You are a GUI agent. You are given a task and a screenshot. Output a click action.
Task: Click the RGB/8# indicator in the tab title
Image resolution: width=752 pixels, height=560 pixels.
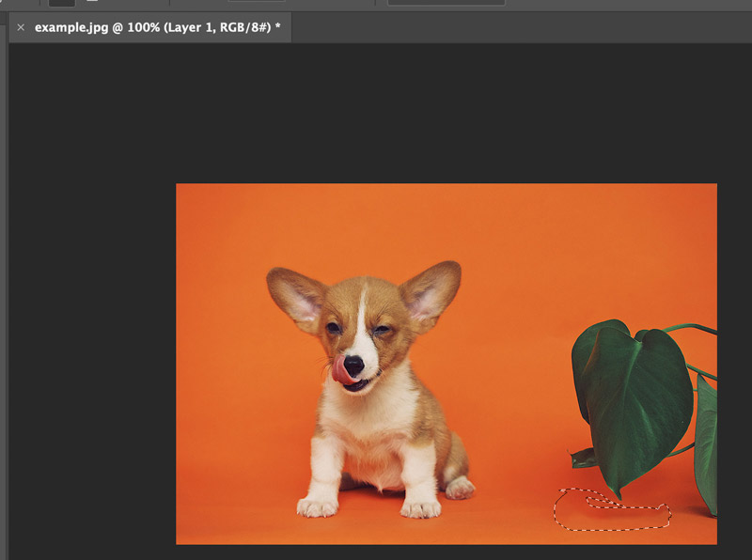click(247, 29)
